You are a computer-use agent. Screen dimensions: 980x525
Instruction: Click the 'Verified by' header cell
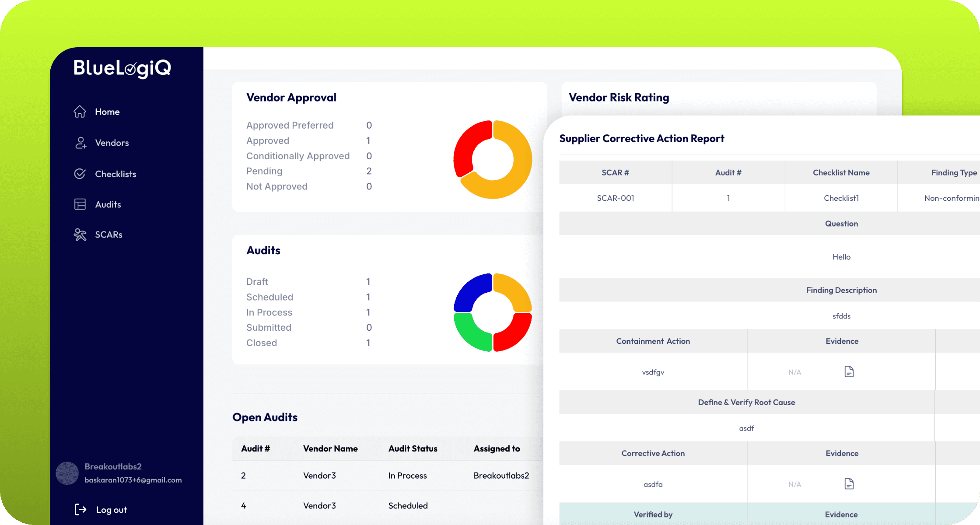pos(653,514)
